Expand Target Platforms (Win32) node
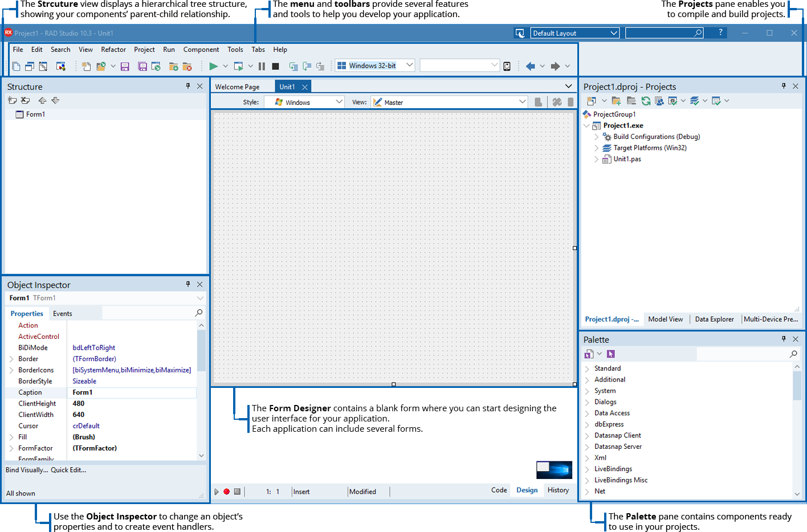 click(597, 148)
